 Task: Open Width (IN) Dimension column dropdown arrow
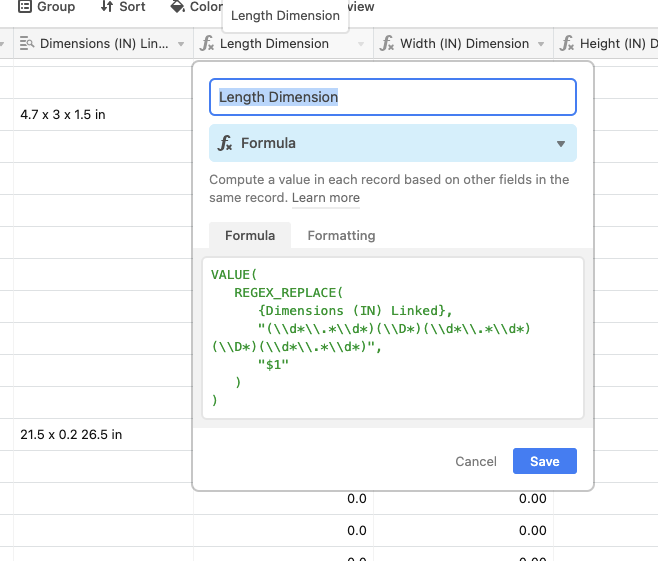541,44
